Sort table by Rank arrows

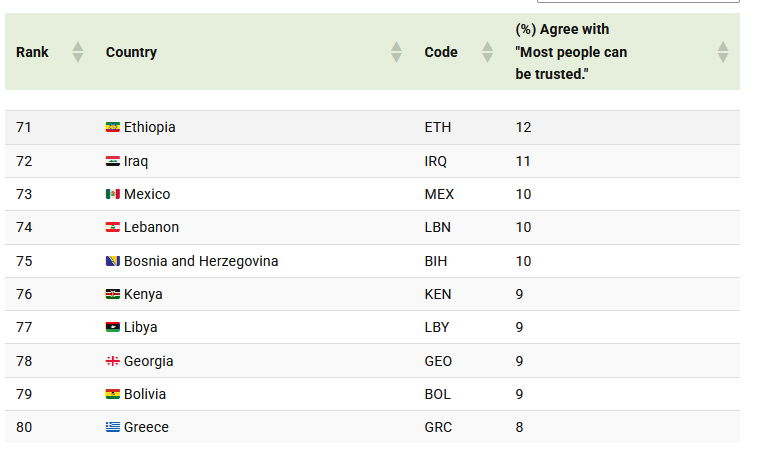(x=78, y=52)
